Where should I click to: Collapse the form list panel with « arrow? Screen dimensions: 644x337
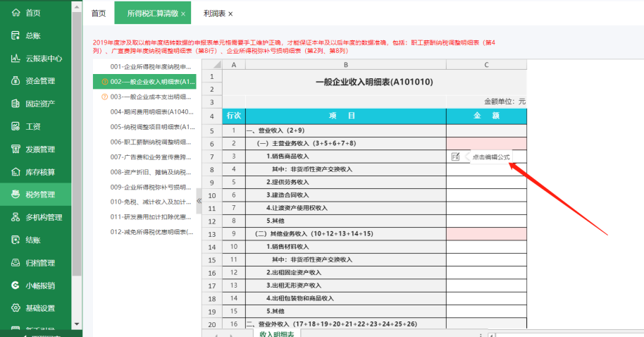(199, 201)
